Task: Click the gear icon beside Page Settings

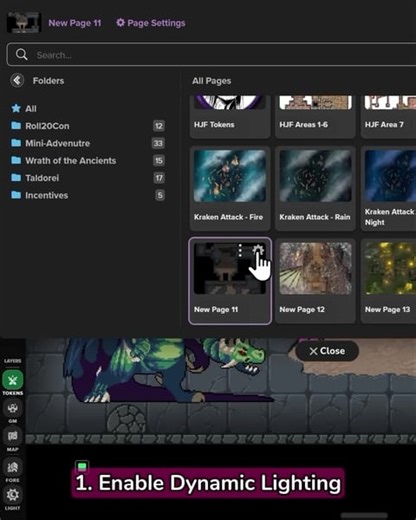Action: click(120, 22)
